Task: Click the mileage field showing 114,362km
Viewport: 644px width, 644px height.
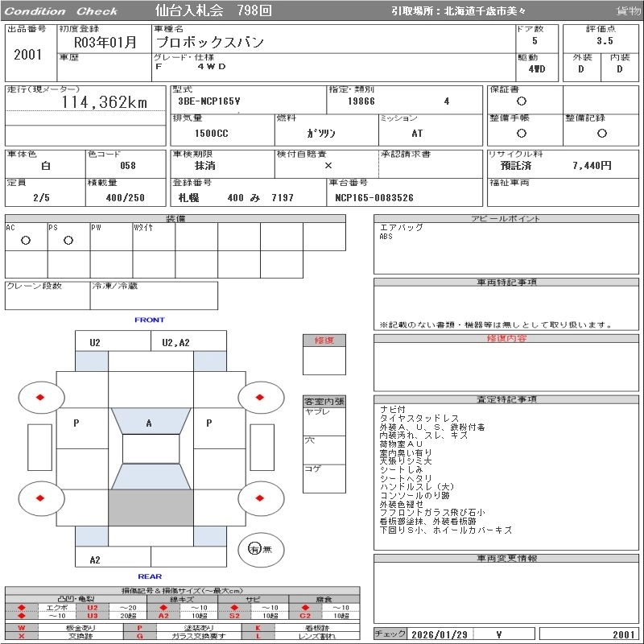Action: 105,102
